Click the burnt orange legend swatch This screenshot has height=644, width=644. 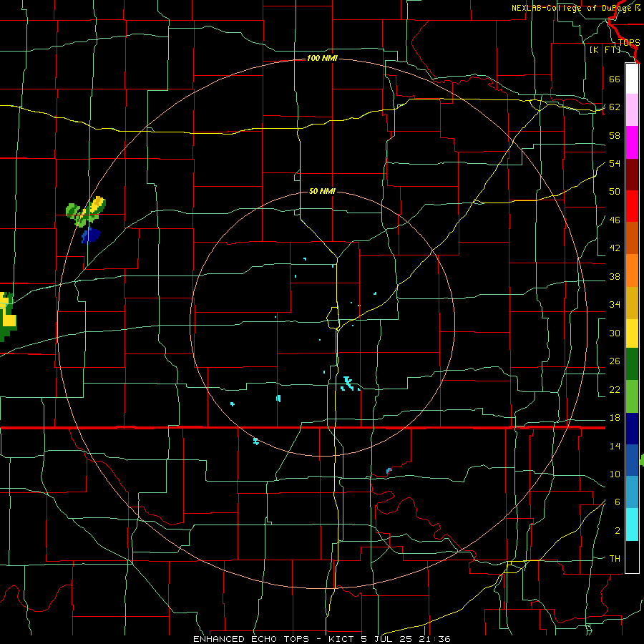point(632,238)
